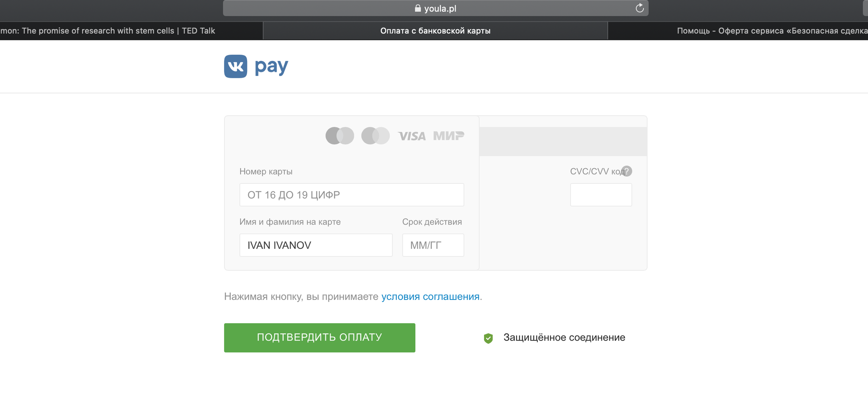Click the 'Срок действия' label
This screenshot has height=394, width=868.
point(432,222)
